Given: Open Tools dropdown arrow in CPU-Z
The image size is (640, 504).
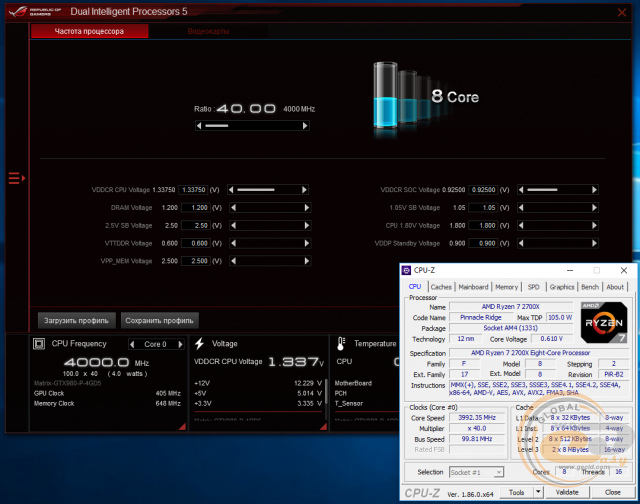Looking at the screenshot, I should coord(538,493).
